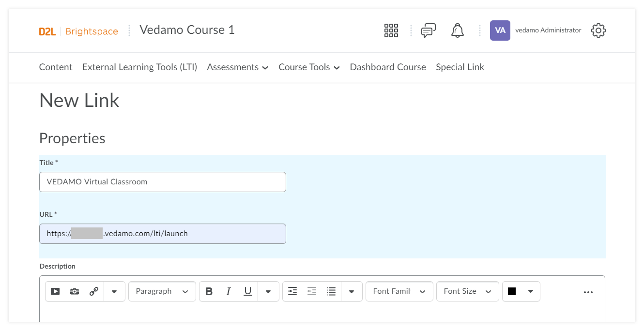Open Dashboard Course navbar link
The image size is (644, 331).
tap(388, 67)
